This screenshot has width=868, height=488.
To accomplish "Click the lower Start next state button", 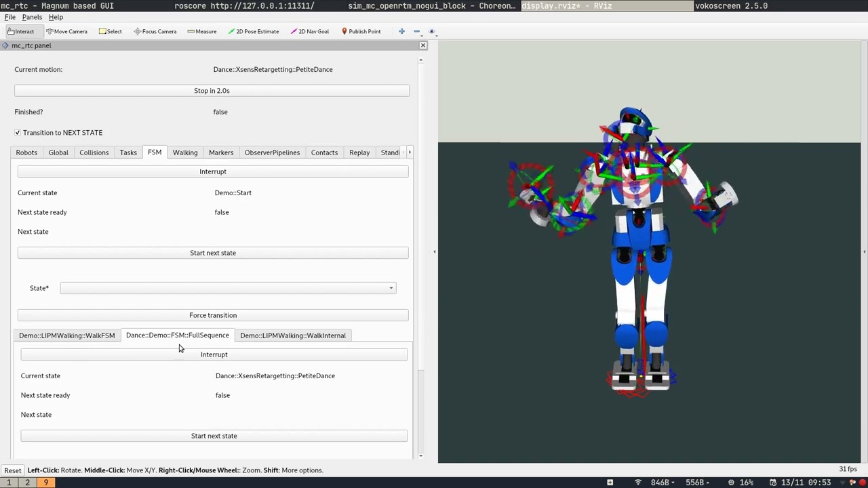I will (214, 436).
